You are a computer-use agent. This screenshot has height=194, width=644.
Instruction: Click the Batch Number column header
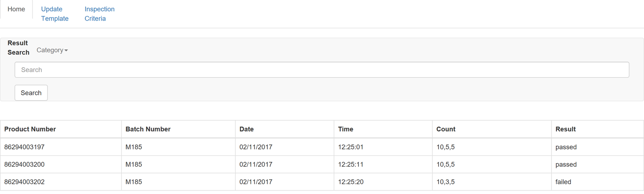tap(148, 129)
